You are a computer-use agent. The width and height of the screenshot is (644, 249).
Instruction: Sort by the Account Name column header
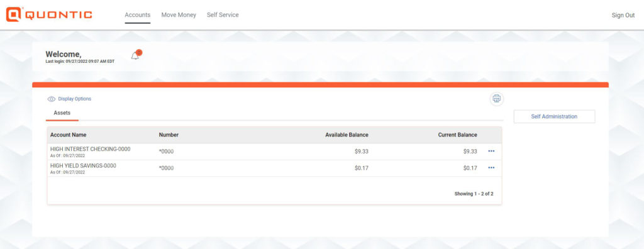pyautogui.click(x=68, y=135)
